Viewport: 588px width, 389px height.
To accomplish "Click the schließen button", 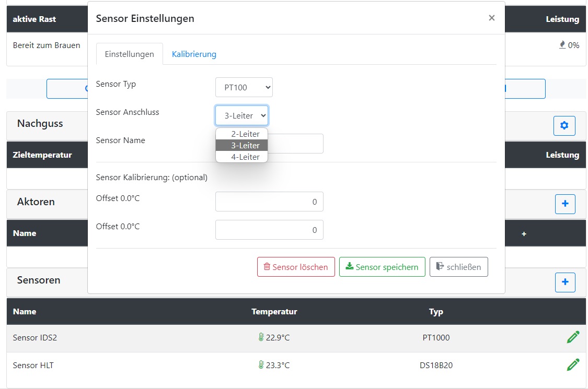I will pos(458,267).
